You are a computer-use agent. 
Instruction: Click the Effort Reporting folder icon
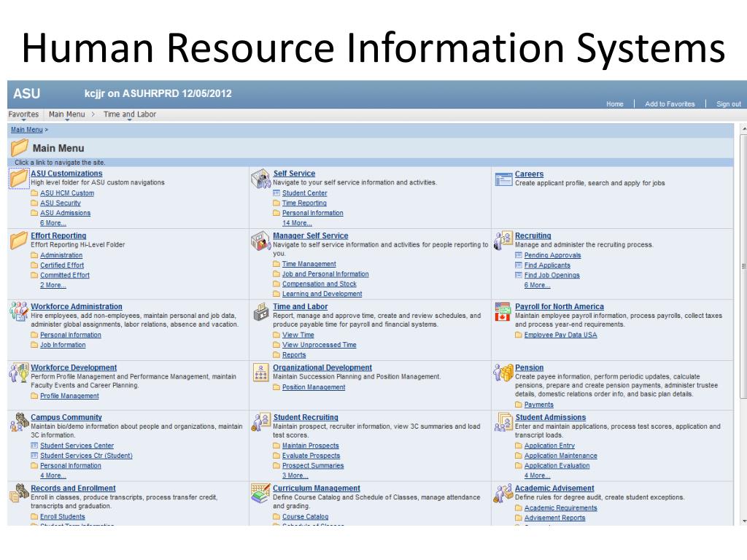pos(18,240)
